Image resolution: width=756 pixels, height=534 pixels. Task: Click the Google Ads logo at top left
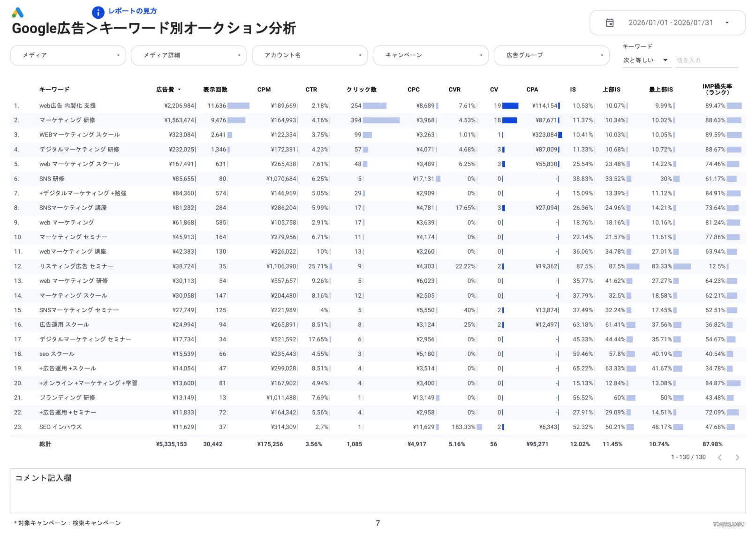[18, 13]
